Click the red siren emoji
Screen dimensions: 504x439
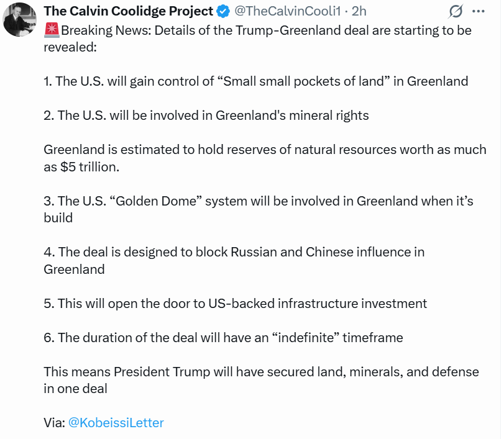click(x=52, y=30)
